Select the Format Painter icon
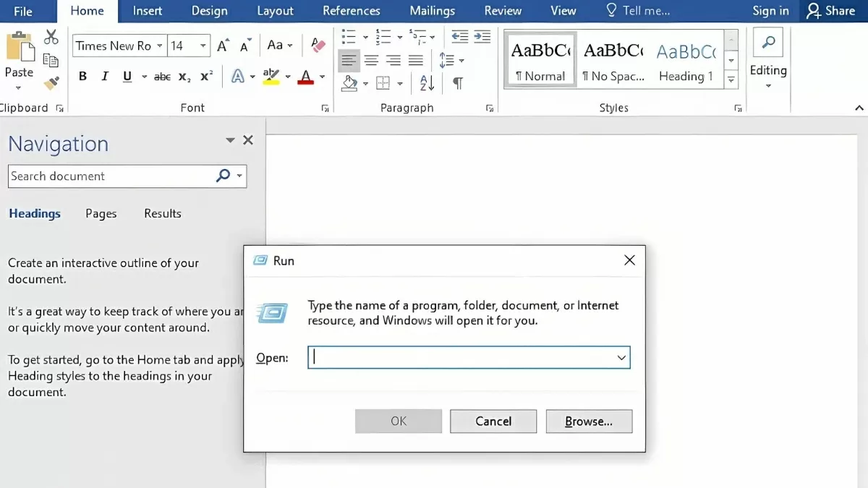This screenshot has width=868, height=488. tap(51, 83)
